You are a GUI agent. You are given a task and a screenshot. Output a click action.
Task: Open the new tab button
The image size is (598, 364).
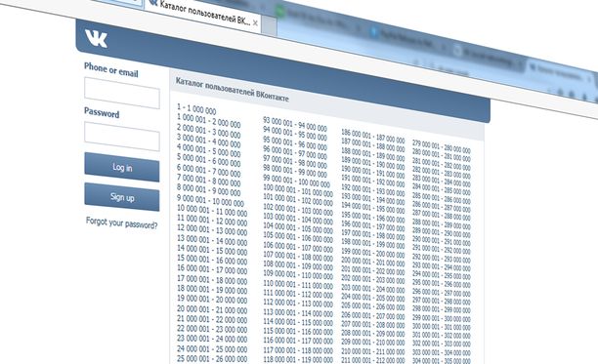pyautogui.click(x=270, y=26)
